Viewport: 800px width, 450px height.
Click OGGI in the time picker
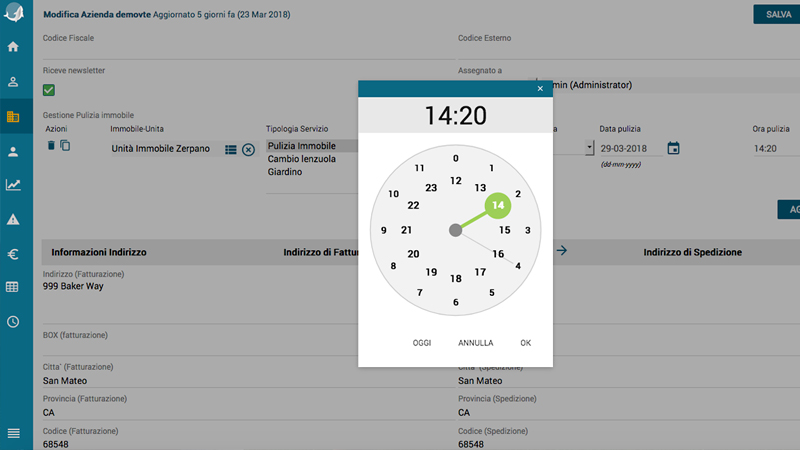point(422,343)
